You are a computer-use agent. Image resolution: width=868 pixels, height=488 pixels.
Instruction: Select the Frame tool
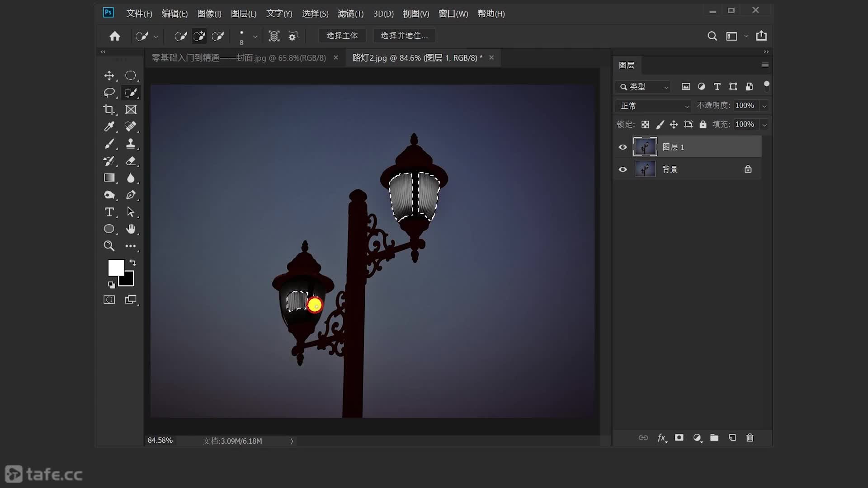[131, 109]
